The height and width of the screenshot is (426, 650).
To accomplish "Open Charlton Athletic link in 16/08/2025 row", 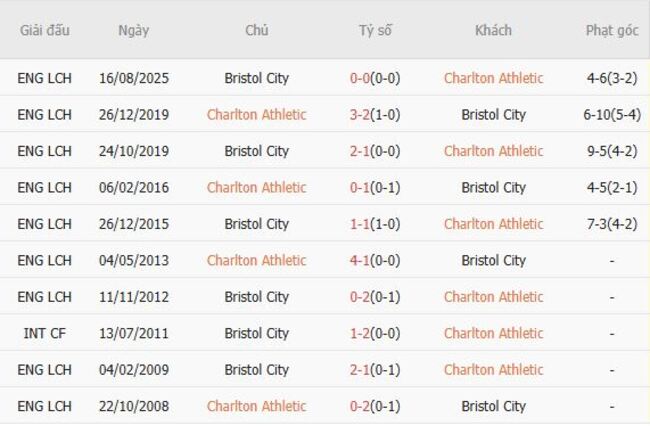I will point(493,78).
